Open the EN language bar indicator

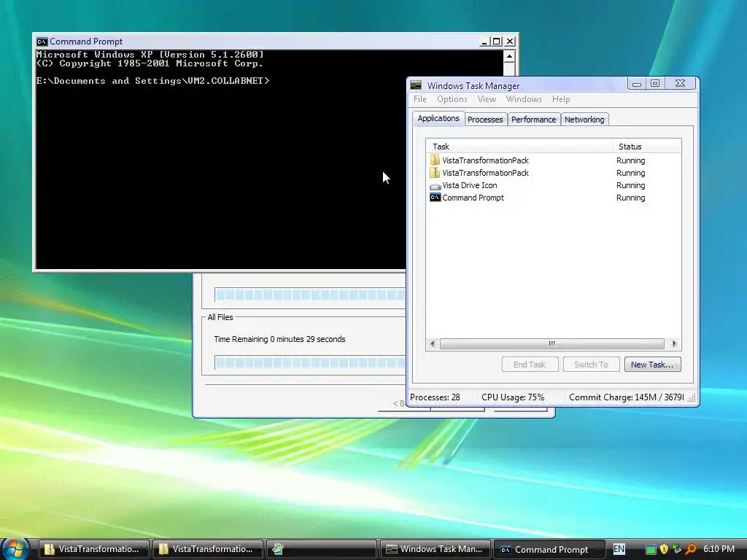pyautogui.click(x=619, y=549)
